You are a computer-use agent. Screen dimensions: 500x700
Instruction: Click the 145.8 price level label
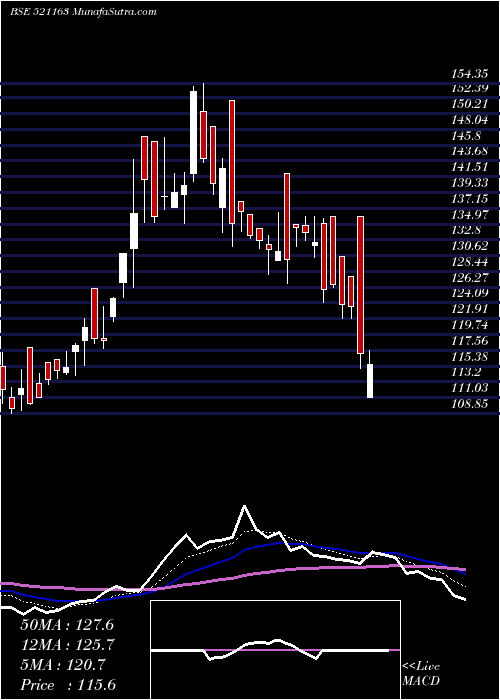(466, 136)
